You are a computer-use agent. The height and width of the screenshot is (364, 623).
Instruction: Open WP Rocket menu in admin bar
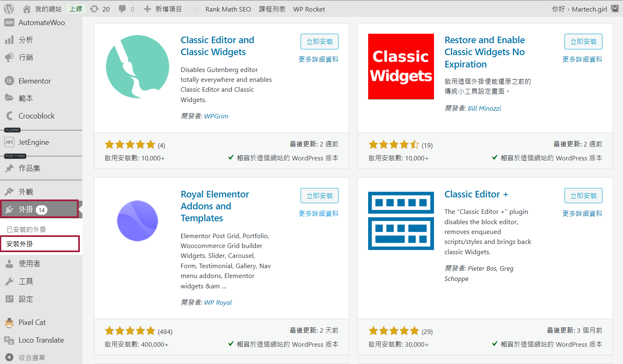309,9
